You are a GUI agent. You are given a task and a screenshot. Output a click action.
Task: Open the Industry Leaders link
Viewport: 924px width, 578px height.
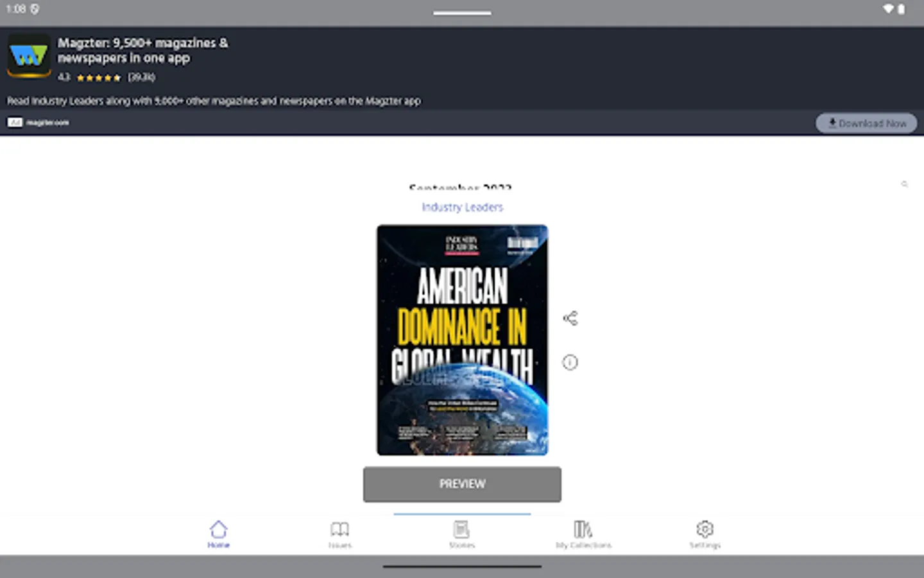pos(462,207)
